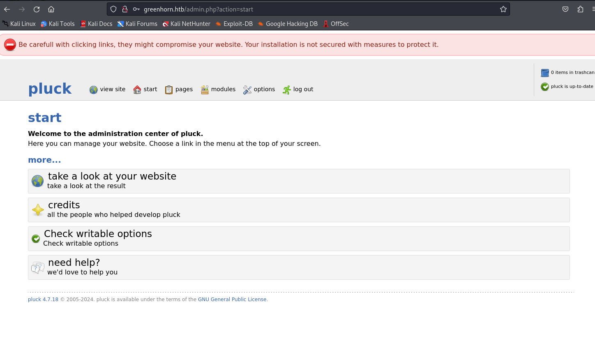Click the insecure connection padlock icon
The image size is (595, 364).
coord(125,9)
